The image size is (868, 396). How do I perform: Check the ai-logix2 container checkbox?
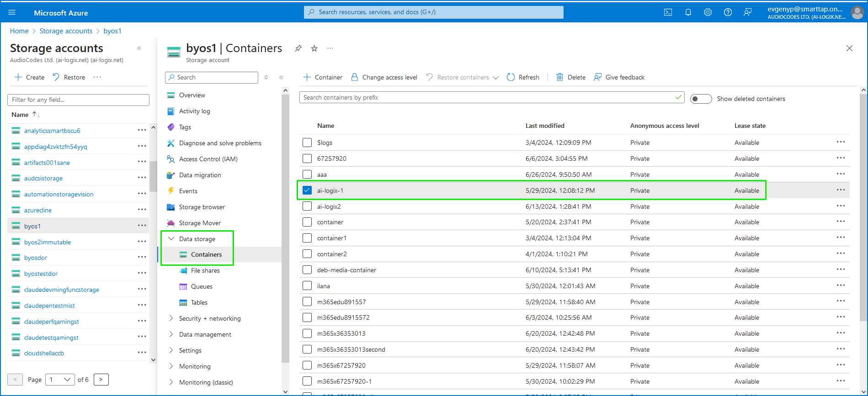(307, 206)
